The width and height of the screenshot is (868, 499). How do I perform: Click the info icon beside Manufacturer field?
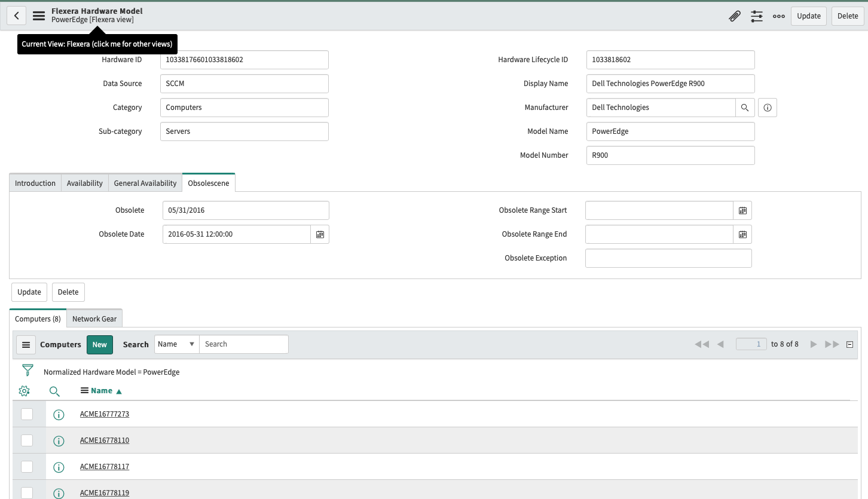pos(768,108)
